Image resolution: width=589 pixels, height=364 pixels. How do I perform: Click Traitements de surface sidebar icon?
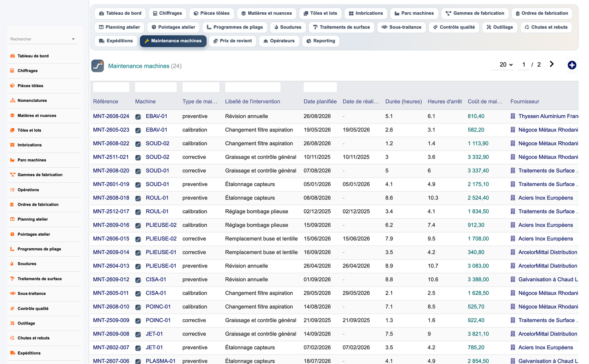coord(13,278)
